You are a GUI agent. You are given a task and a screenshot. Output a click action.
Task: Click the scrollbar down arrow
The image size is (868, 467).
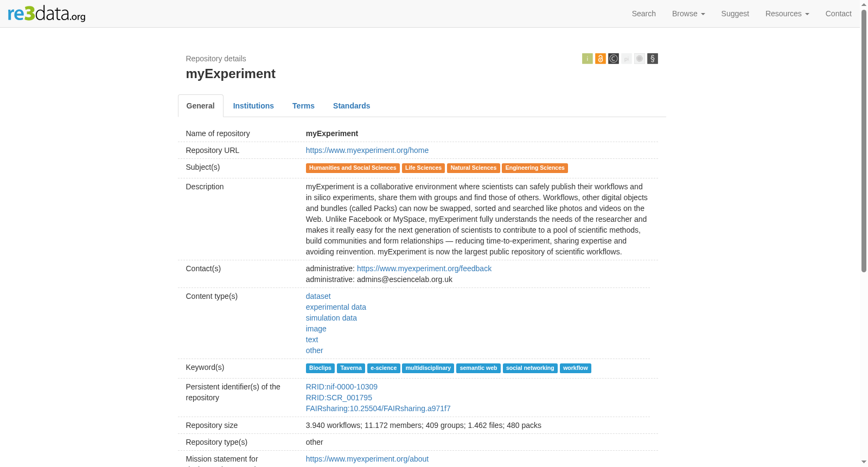pos(864,463)
